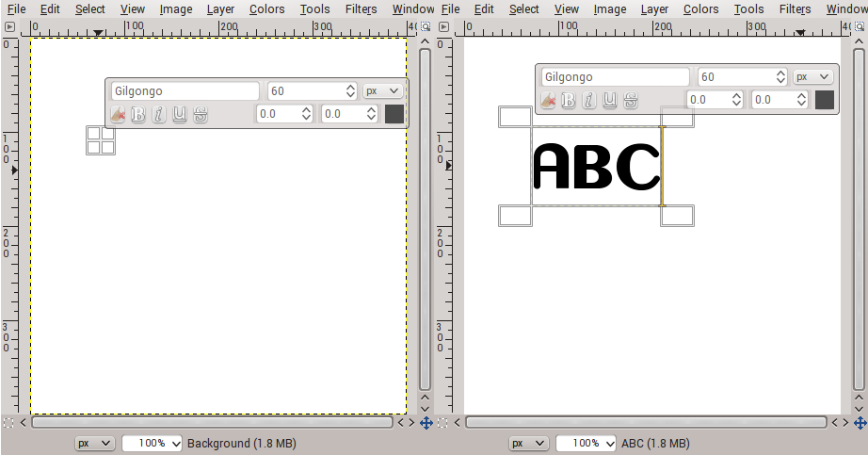Screen dimensions: 868x455
Task: Open Tools menu in right window
Action: point(749,8)
